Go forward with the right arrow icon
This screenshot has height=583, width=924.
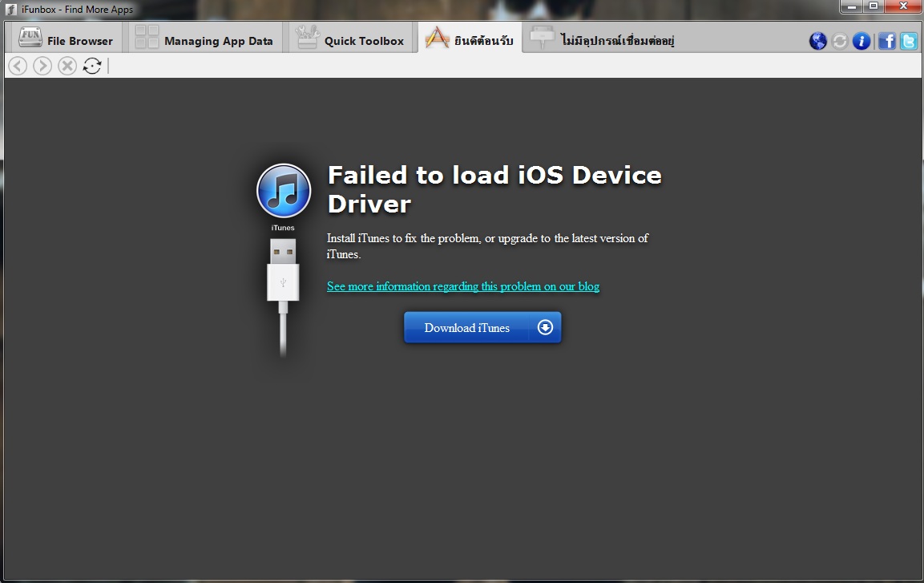(x=42, y=66)
